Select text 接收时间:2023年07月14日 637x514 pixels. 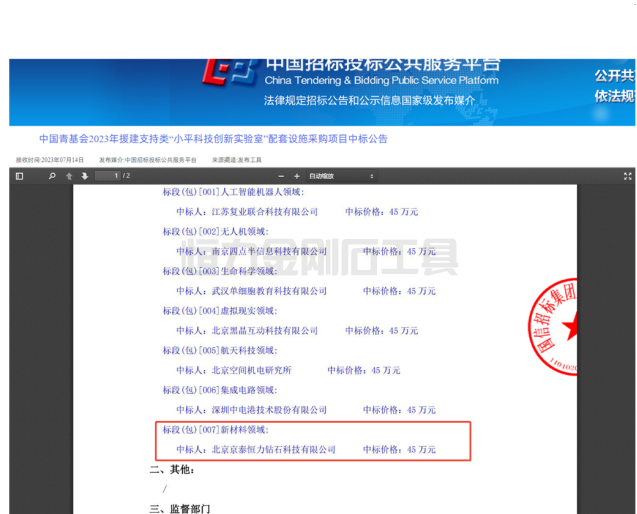(50, 160)
